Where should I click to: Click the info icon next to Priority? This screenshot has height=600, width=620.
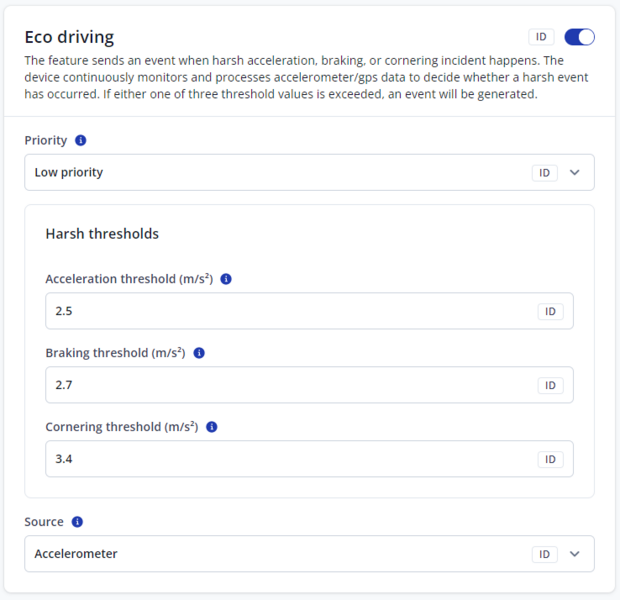pyautogui.click(x=81, y=141)
